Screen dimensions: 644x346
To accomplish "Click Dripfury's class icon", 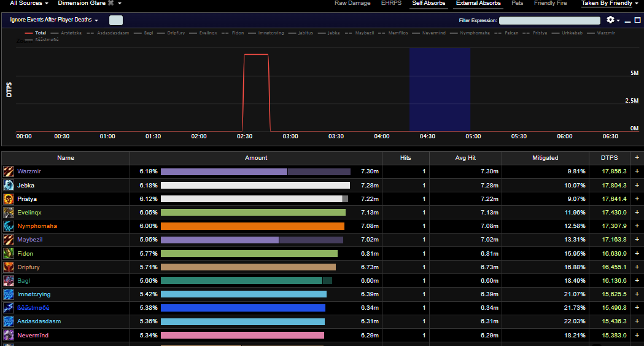I will coord(8,267).
